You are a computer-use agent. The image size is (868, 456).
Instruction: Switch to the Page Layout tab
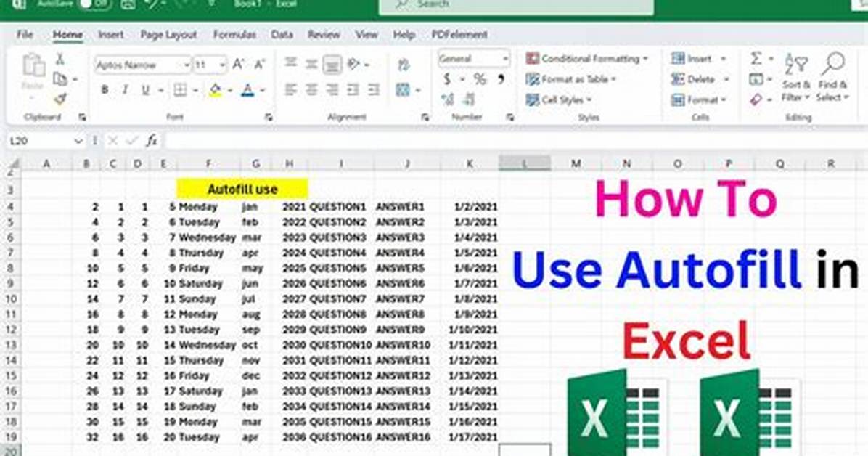coord(168,34)
